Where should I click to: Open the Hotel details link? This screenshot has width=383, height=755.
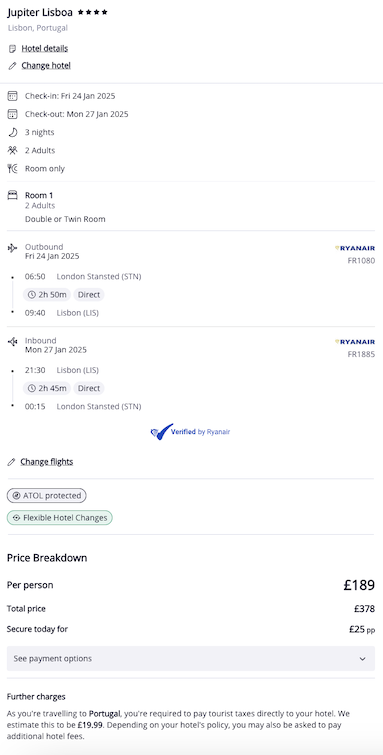point(45,49)
